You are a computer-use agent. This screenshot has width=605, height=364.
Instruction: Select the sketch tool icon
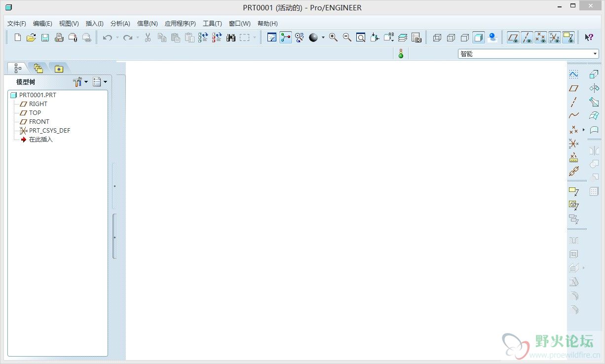coord(573,74)
